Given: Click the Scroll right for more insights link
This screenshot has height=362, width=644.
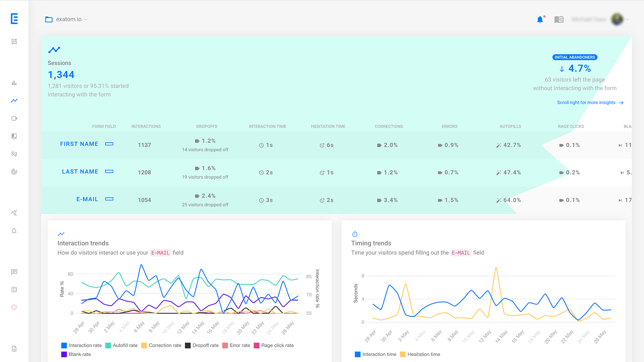Looking at the screenshot, I should coord(586,103).
